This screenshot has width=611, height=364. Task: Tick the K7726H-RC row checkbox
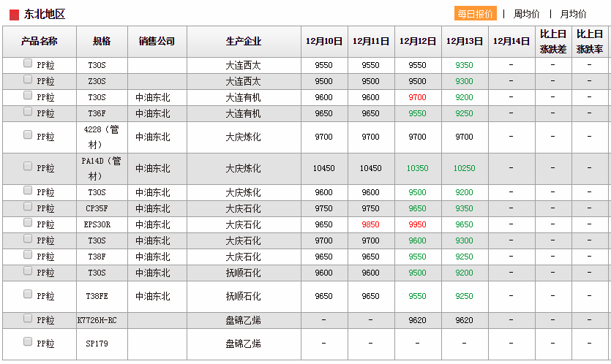[28, 319]
